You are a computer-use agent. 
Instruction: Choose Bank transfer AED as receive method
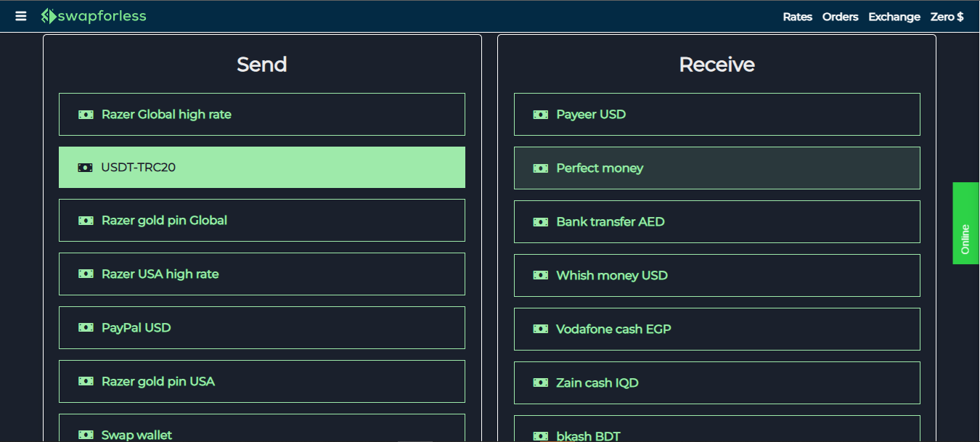(716, 221)
